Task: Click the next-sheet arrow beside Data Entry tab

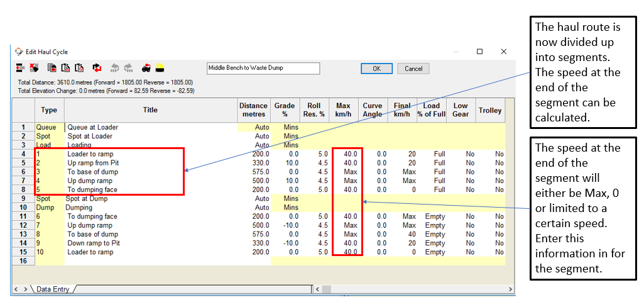Action: [x=25, y=289]
